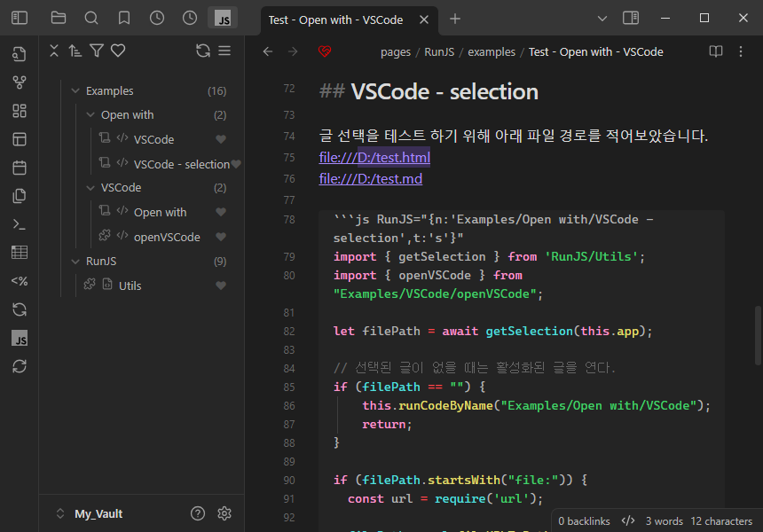763x532 pixels.
Task: Open the templates copy icon in ribbon
Action: [20, 196]
